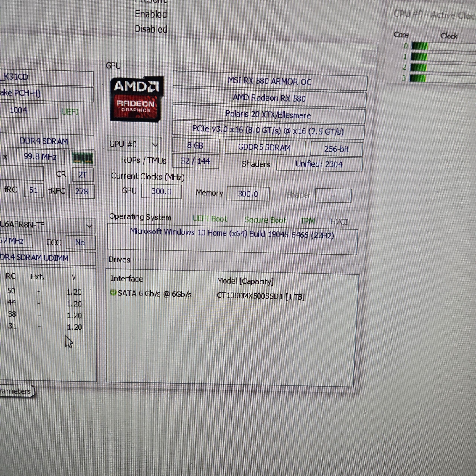476x476 pixels.
Task: Click the Windows 10 Home build text
Action: tap(232, 234)
